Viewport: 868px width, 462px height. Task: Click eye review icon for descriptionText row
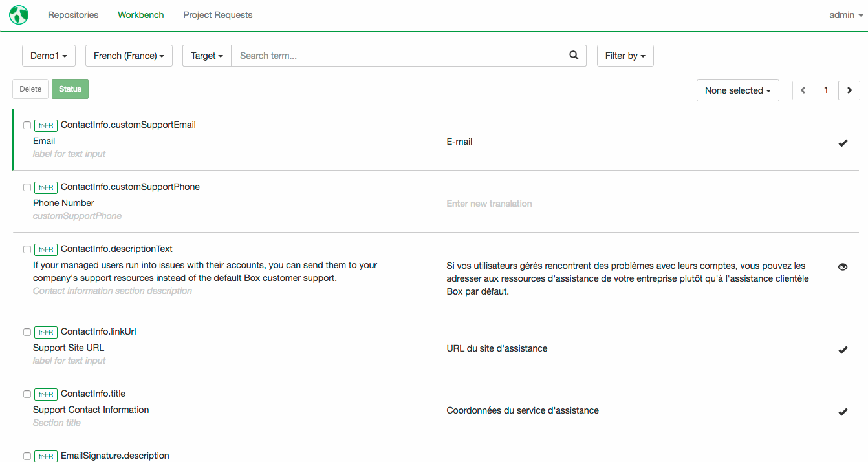pyautogui.click(x=843, y=266)
